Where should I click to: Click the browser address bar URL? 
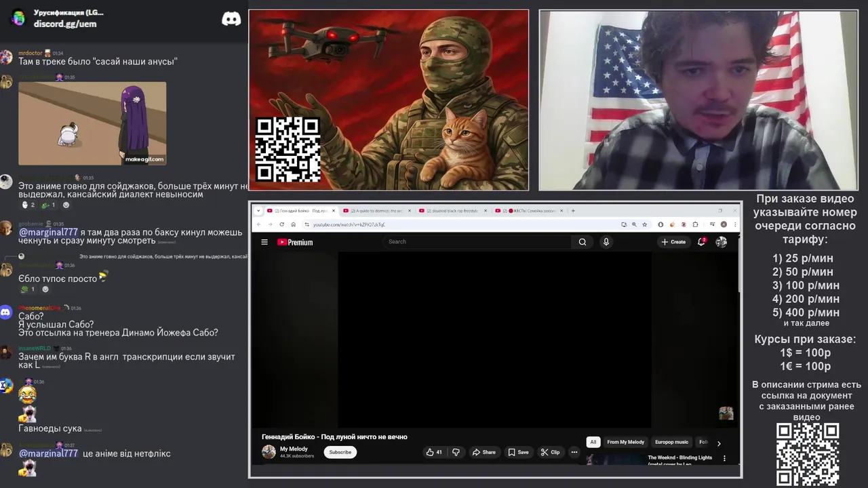[349, 224]
